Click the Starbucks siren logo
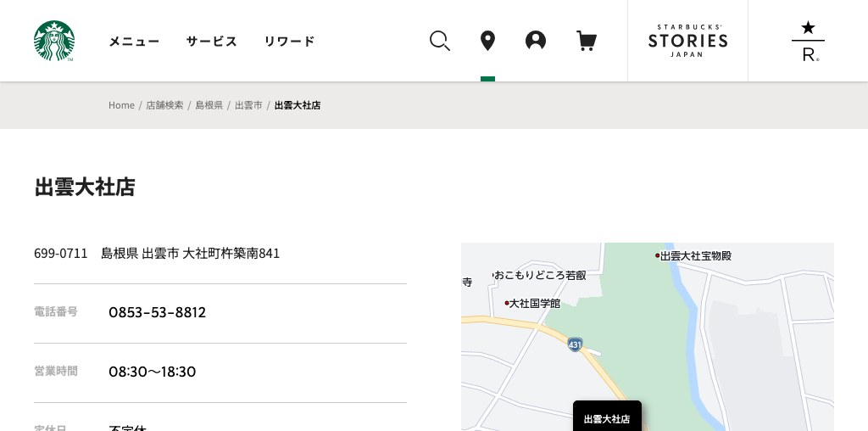Image resolution: width=868 pixels, height=431 pixels. (x=53, y=41)
